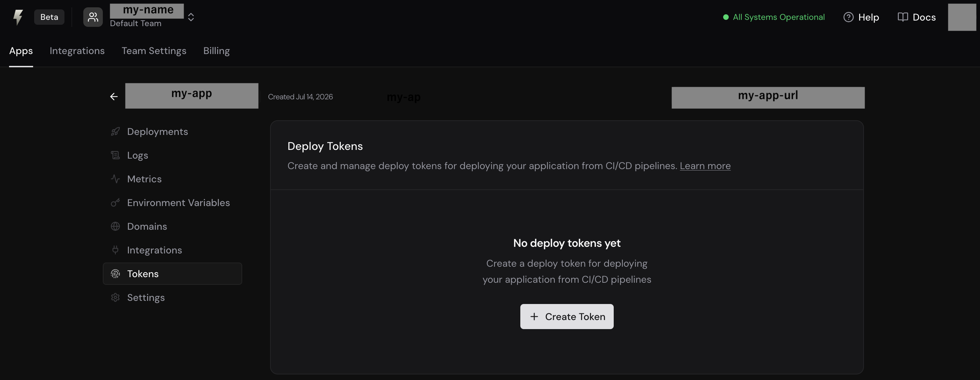Open the user avatar menu
This screenshot has width=980, height=380.
coord(962,17)
